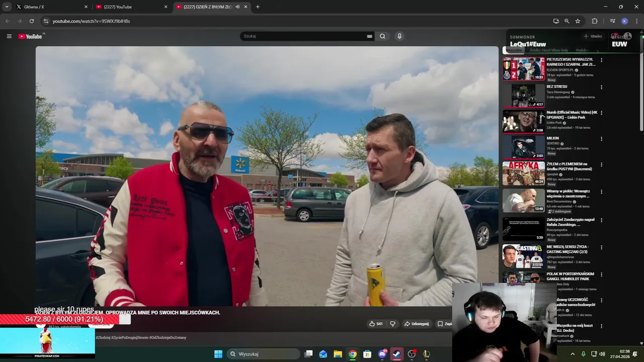This screenshot has height=362, width=644.
Task: Open Numb Linkin Park video thumbnail
Action: coord(524,122)
